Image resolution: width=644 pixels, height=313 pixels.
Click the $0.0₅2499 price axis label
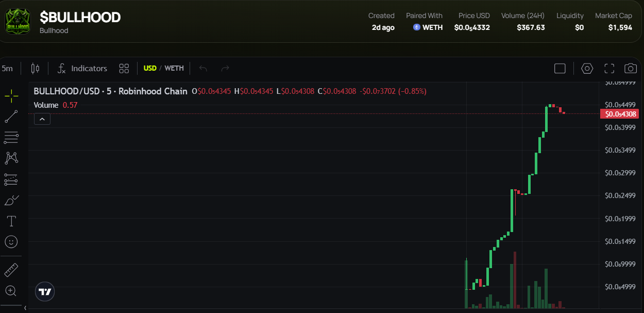click(620, 195)
